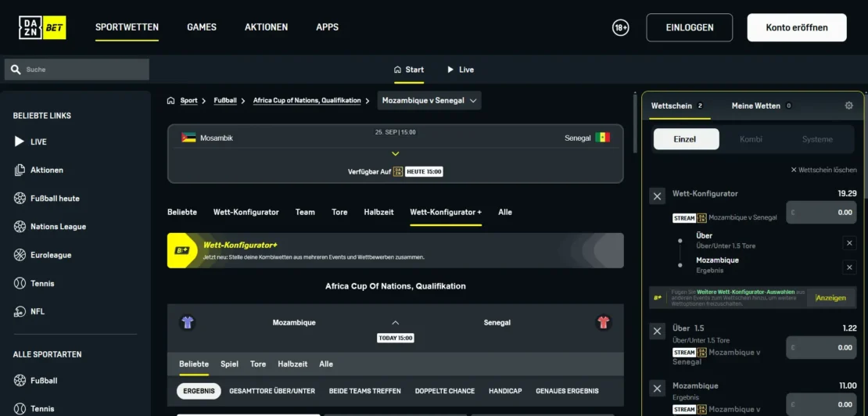The width and height of the screenshot is (868, 416).
Task: Click the yellow Wett-Konfigurator+ banner icon
Action: click(x=183, y=250)
